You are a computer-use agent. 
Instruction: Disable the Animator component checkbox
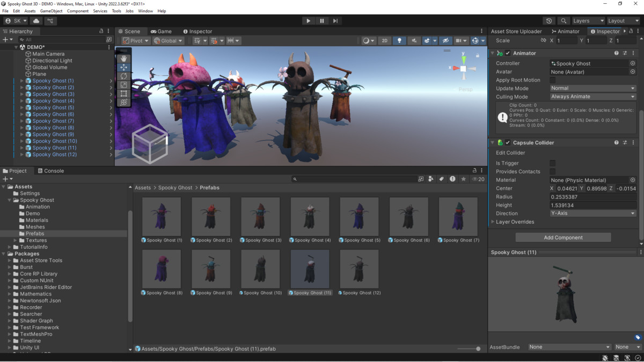tap(508, 53)
